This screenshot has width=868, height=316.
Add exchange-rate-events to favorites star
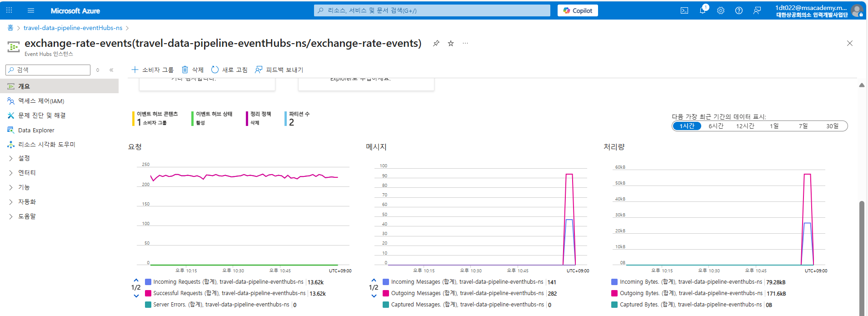(451, 43)
